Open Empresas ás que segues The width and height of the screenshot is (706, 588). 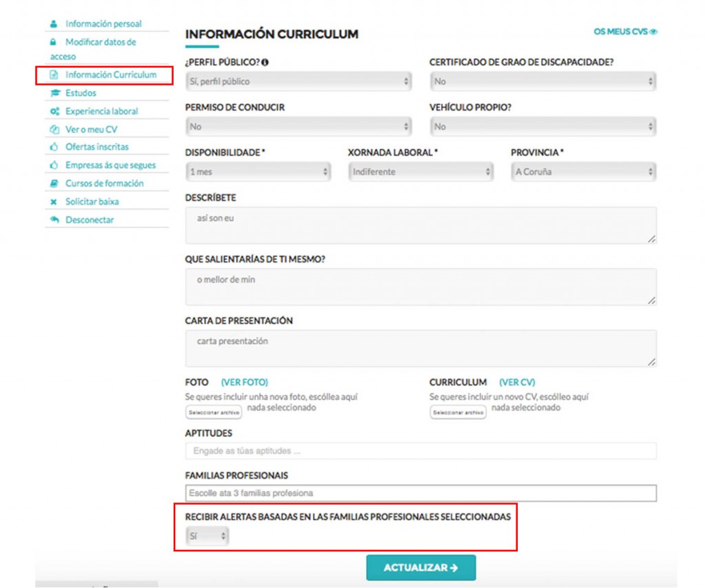(111, 165)
